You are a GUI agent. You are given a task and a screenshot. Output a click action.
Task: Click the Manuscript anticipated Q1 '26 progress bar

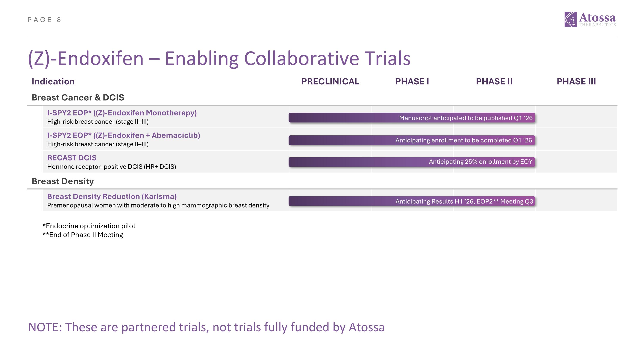412,118
